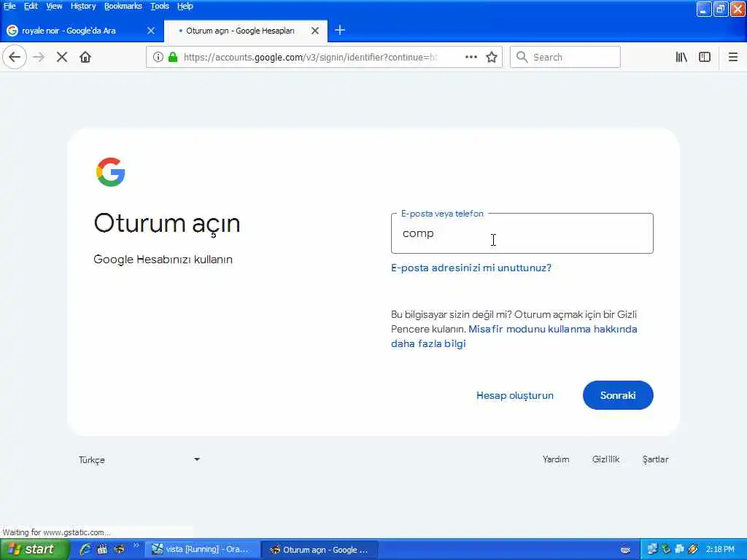Open the File menu
This screenshot has width=747, height=560.
[9, 6]
